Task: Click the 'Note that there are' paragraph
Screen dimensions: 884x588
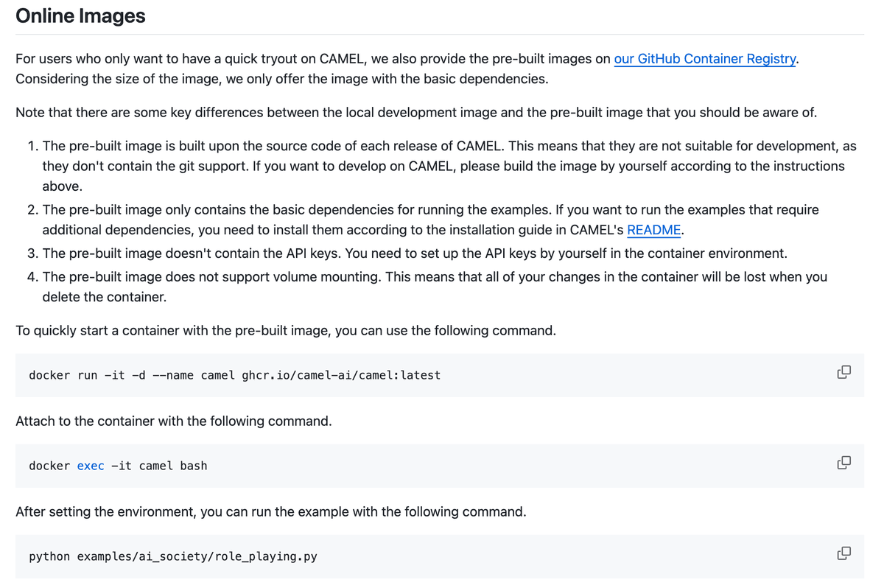Action: 416,113
